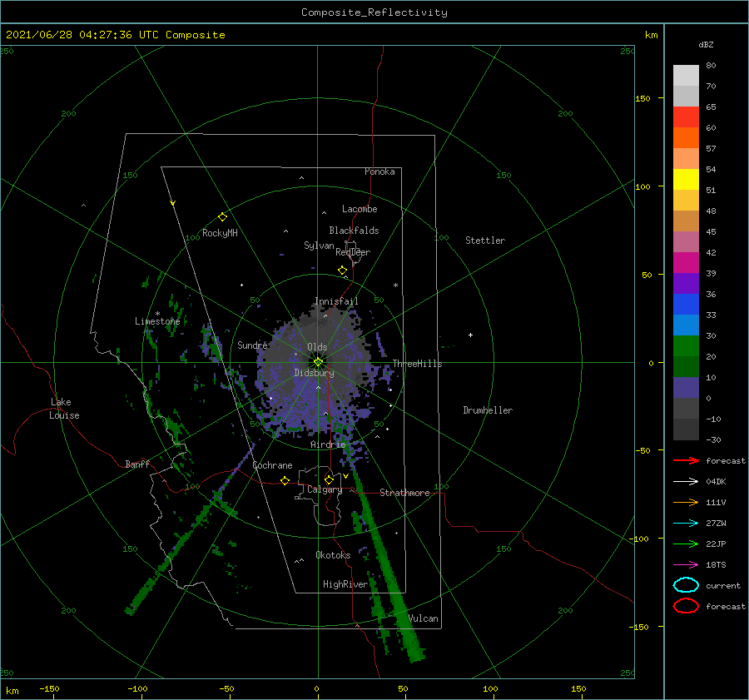Click the Vulcan label
This screenshot has height=700, width=749.
pyautogui.click(x=423, y=618)
